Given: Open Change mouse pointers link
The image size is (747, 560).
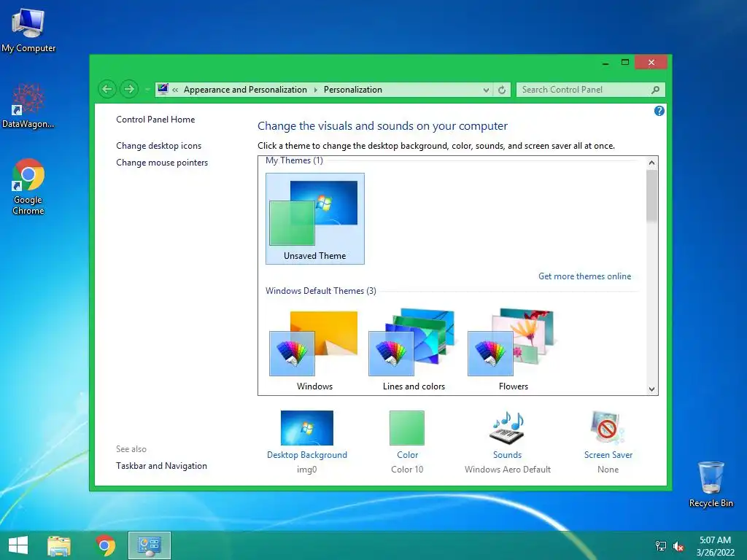Looking at the screenshot, I should [162, 163].
